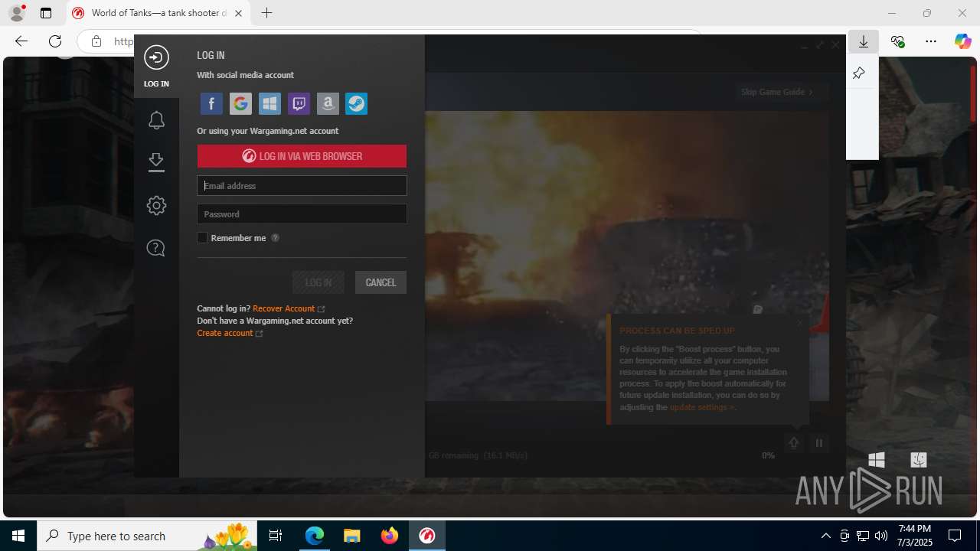Open Edge tab actions menu icon

coord(46,13)
